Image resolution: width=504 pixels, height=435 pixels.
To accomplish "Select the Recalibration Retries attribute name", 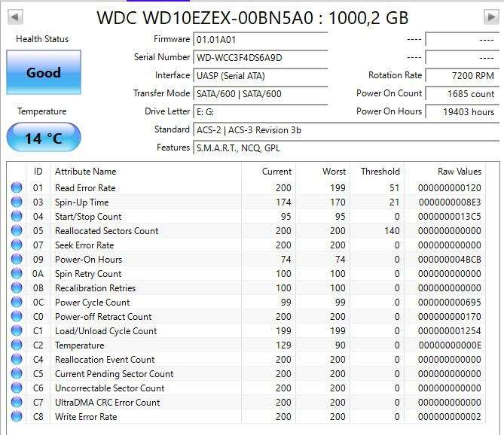I will (95, 288).
